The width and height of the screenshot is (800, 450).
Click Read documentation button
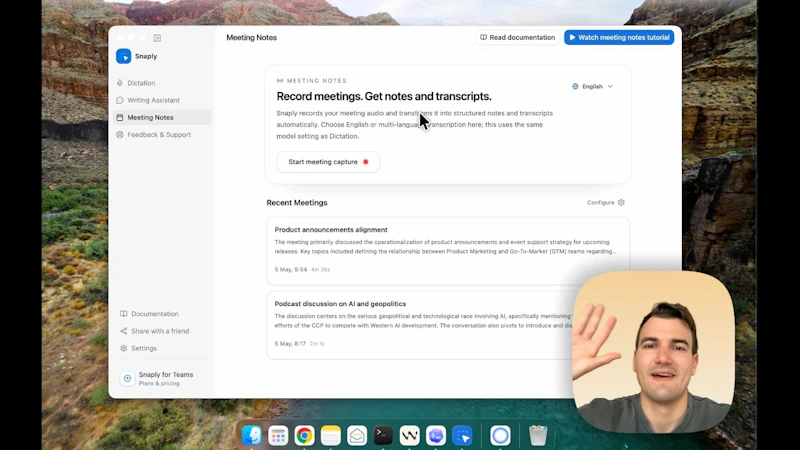[x=517, y=37]
